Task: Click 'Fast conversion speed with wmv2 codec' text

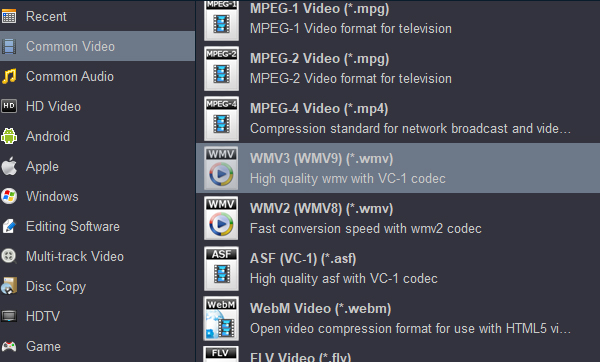Action: point(365,229)
